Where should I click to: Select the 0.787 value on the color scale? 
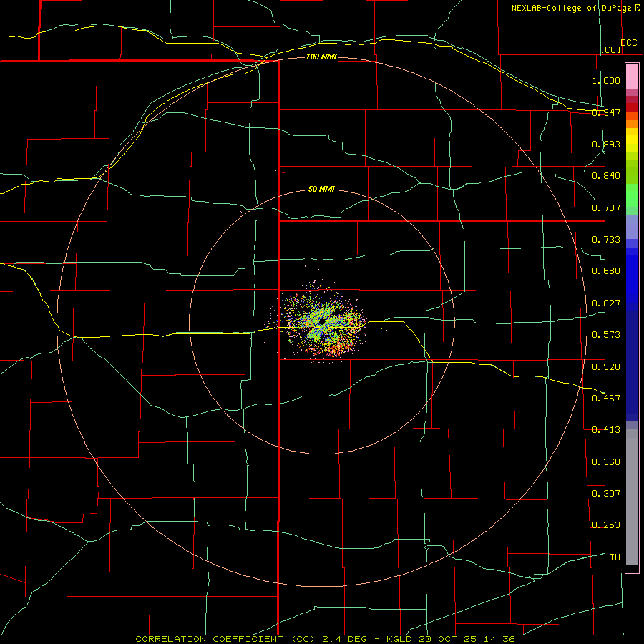click(x=606, y=208)
